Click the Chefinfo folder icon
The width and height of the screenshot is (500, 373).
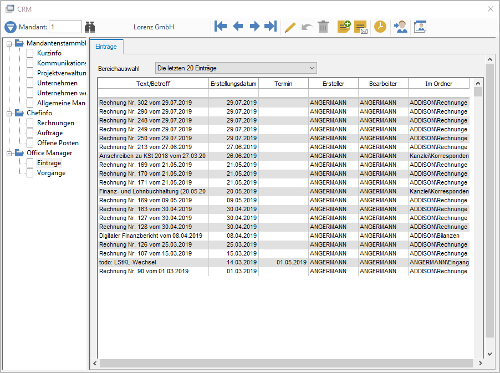pyautogui.click(x=19, y=113)
